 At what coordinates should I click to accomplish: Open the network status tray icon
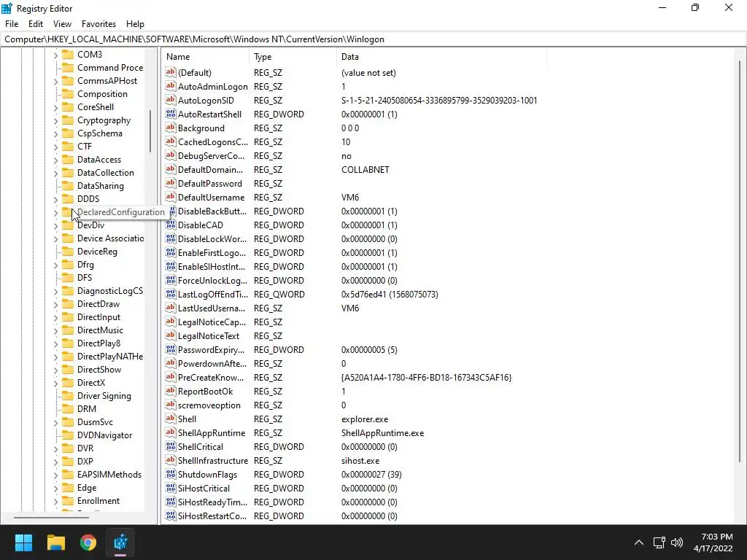[659, 542]
